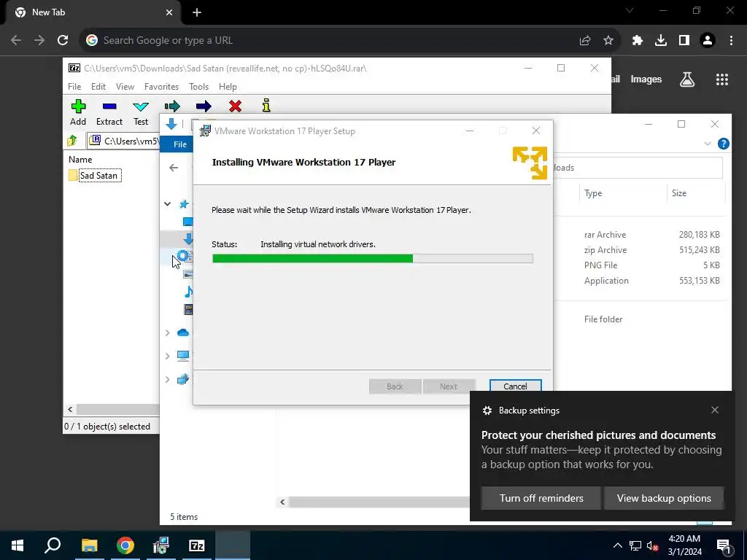
Task: Reload the Chrome page
Action: pos(63,41)
